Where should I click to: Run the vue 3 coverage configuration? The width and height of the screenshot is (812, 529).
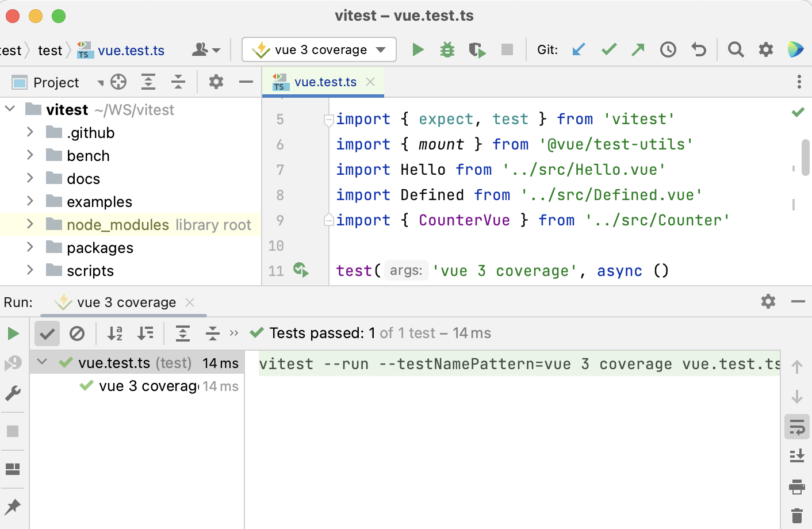coord(418,50)
